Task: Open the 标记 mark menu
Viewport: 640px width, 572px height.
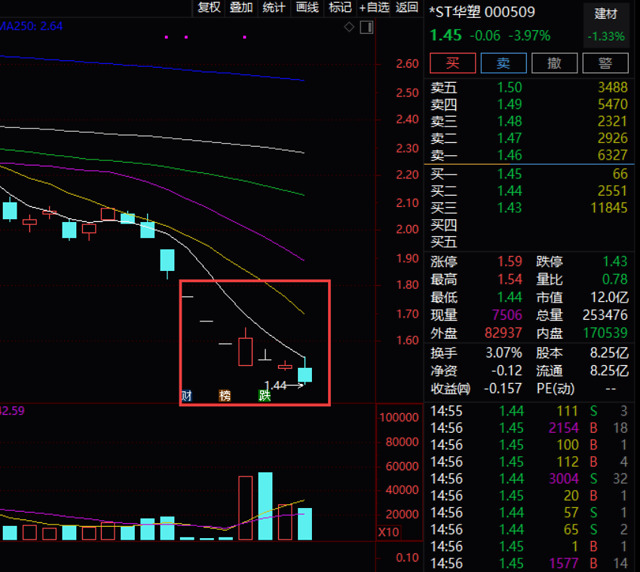Action: tap(340, 8)
